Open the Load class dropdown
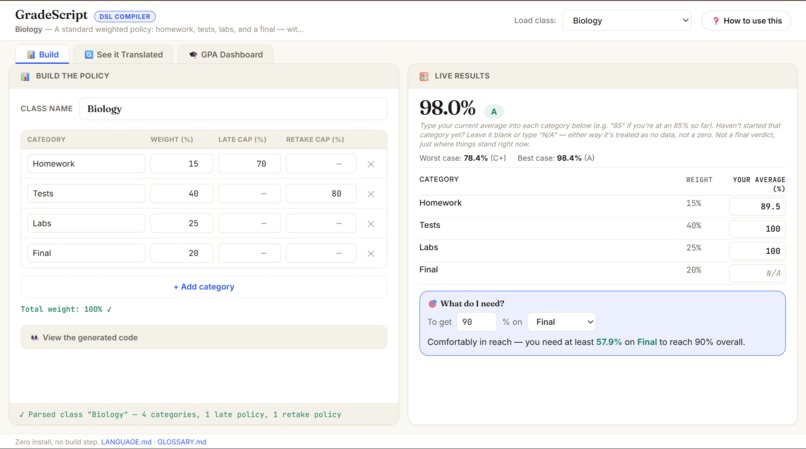Image resolution: width=806 pixels, height=449 pixels. (x=627, y=21)
